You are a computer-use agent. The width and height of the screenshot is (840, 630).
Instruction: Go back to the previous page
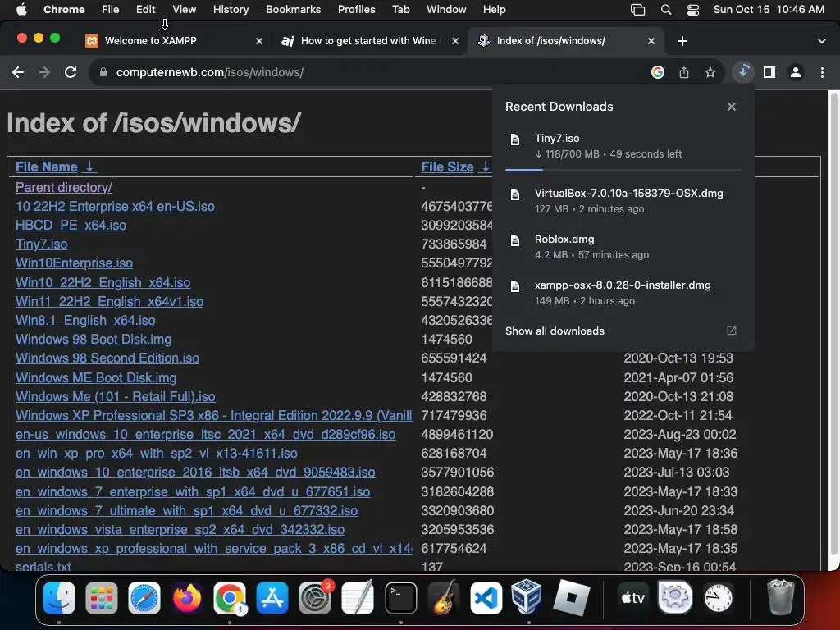tap(18, 72)
